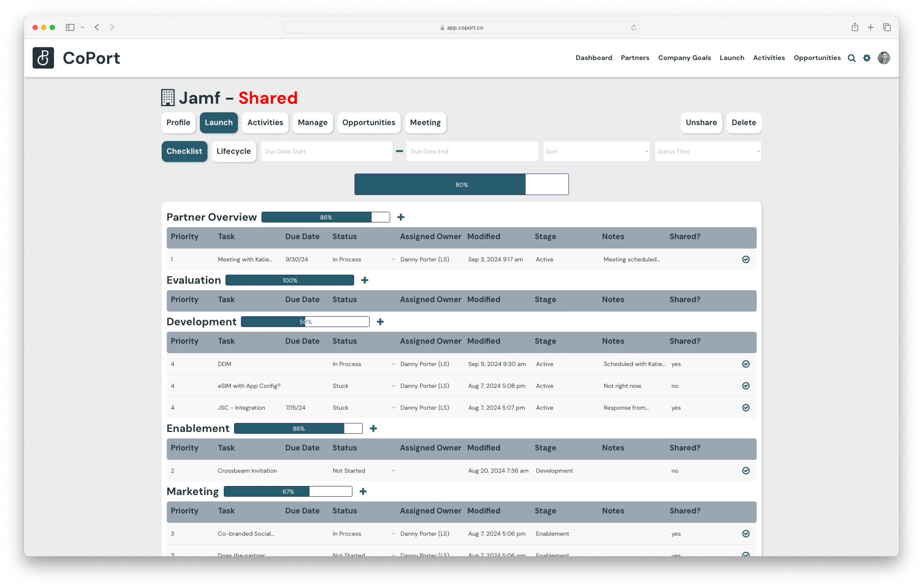
Task: Open the Manage tab
Action: point(312,122)
